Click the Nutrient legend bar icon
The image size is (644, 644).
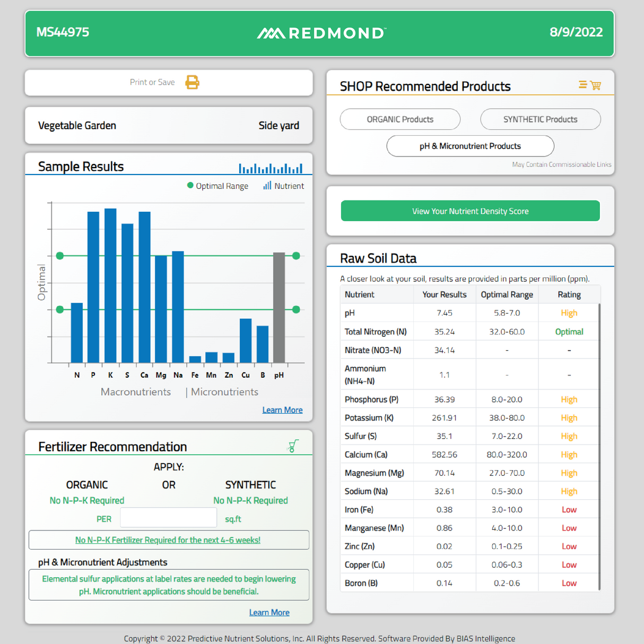coord(267,186)
